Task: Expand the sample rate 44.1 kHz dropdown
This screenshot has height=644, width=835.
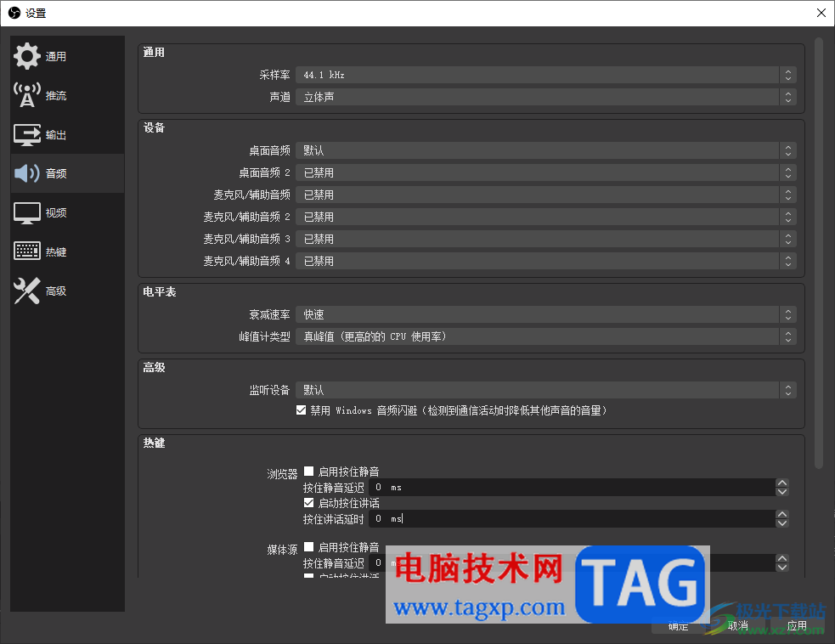Action: point(546,75)
